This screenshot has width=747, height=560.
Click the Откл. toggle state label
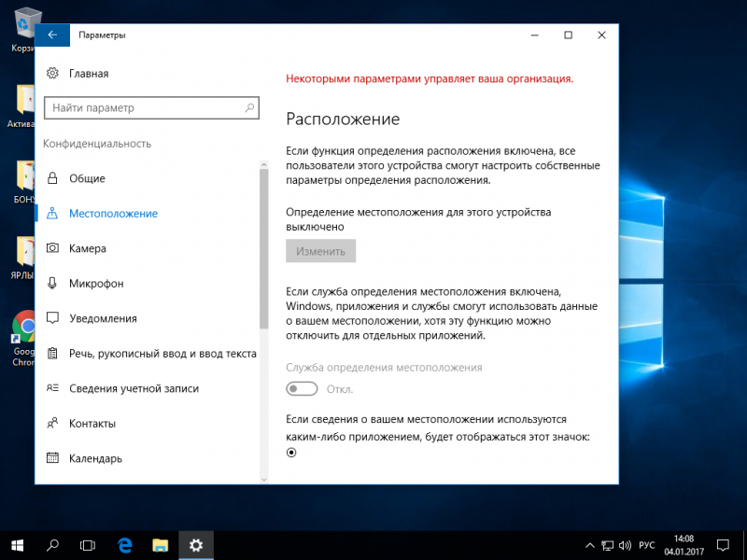click(x=340, y=389)
